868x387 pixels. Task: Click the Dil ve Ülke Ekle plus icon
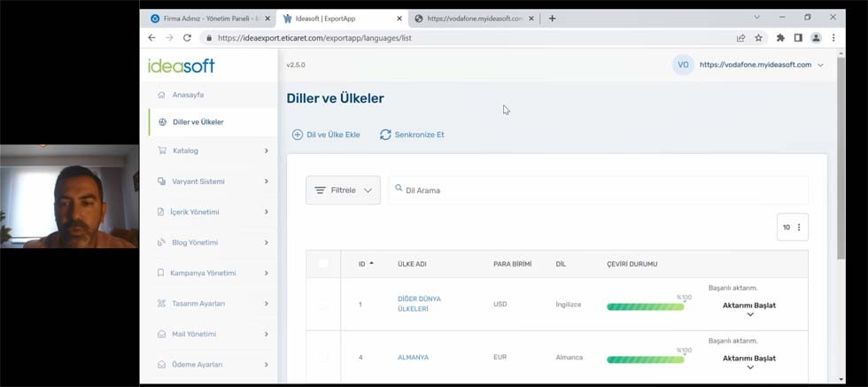pyautogui.click(x=298, y=135)
